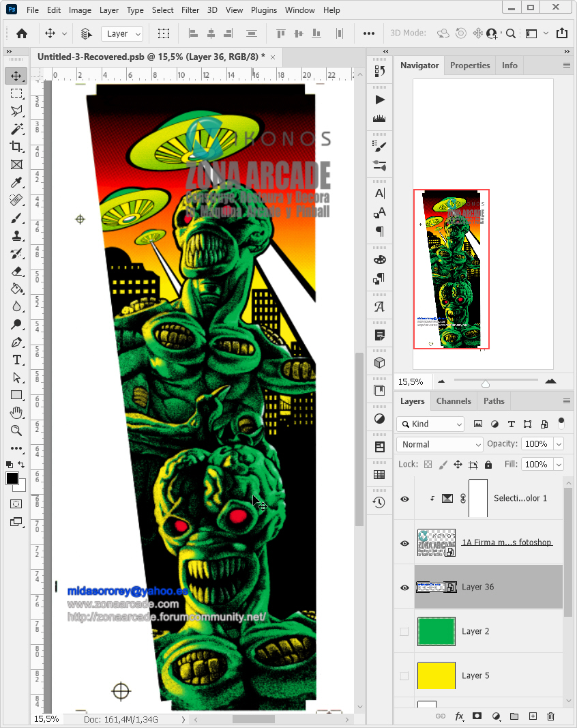The width and height of the screenshot is (577, 728).
Task: Toggle visibility of the 1A Firma layer
Action: pos(404,542)
